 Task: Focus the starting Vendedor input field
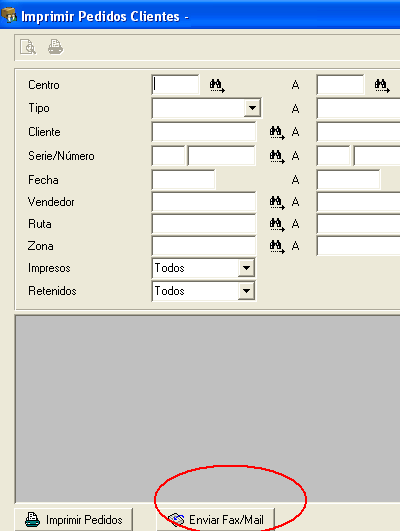coord(204,202)
